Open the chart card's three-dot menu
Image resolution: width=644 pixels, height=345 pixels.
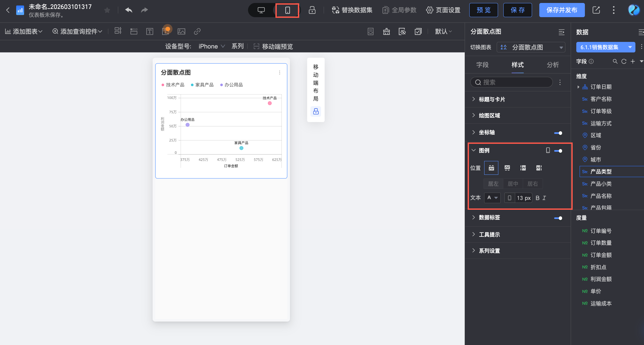point(280,73)
